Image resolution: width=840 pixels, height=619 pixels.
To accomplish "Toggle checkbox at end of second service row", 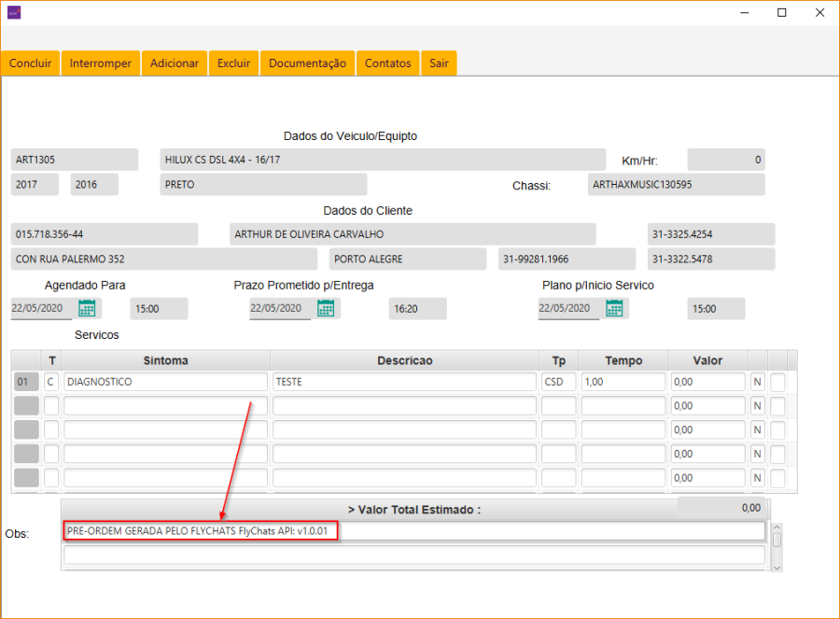I will point(777,406).
